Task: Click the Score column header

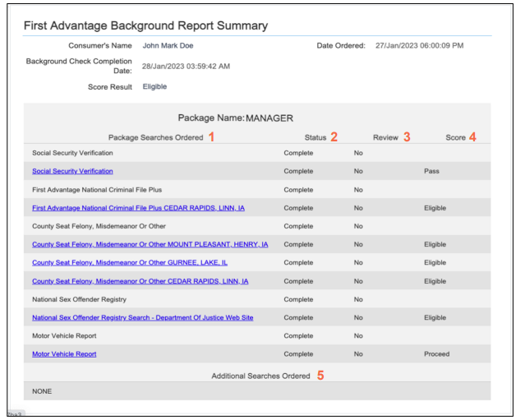Action: pos(455,137)
